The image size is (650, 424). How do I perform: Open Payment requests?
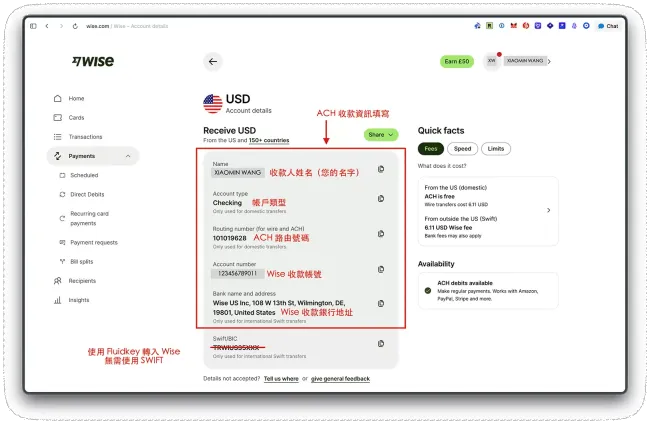pyautogui.click(x=94, y=242)
